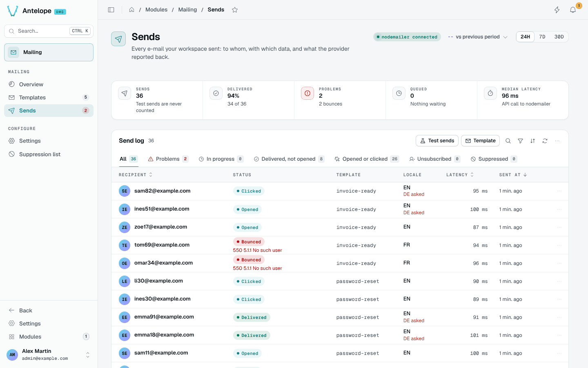Open the vs previous period dropdown
The image size is (588, 368).
478,37
